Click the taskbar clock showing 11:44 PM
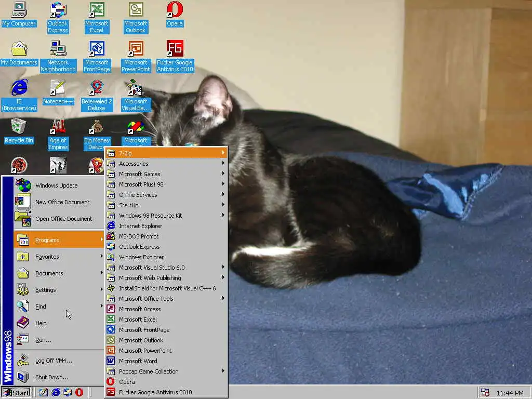This screenshot has height=399, width=532. click(x=510, y=393)
